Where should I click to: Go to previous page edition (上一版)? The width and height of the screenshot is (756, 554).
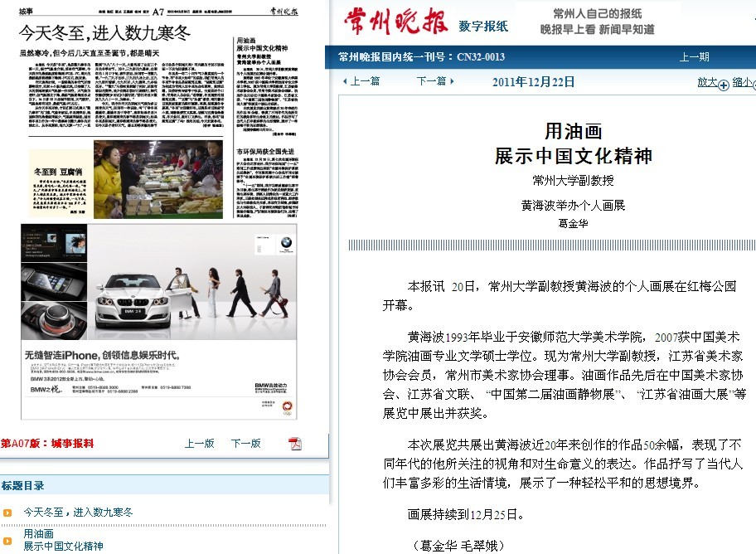pos(199,444)
